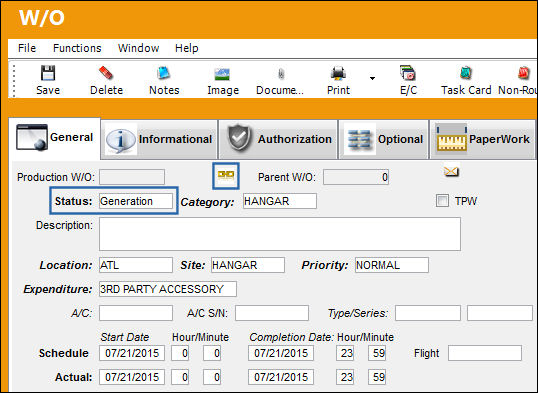Click the Save floppy disk icon
The image size is (538, 393).
click(48, 73)
